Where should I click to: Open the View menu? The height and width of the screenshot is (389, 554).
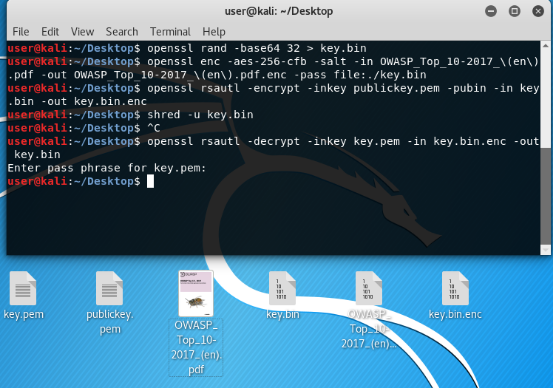82,32
